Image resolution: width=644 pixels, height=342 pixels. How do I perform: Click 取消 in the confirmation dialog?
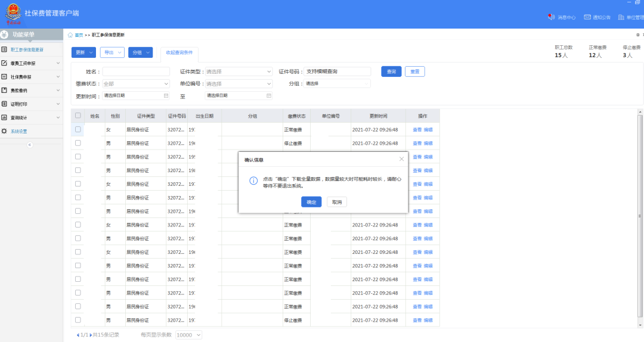click(337, 202)
